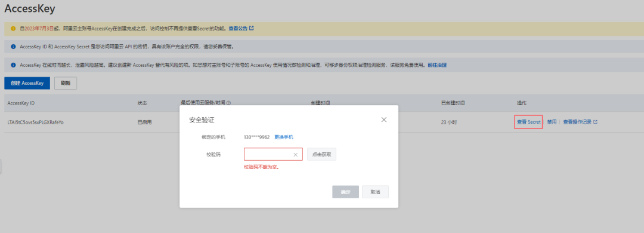The image size is (644, 233).
Task: Click 创建 AccessKey button
Action: point(27,82)
